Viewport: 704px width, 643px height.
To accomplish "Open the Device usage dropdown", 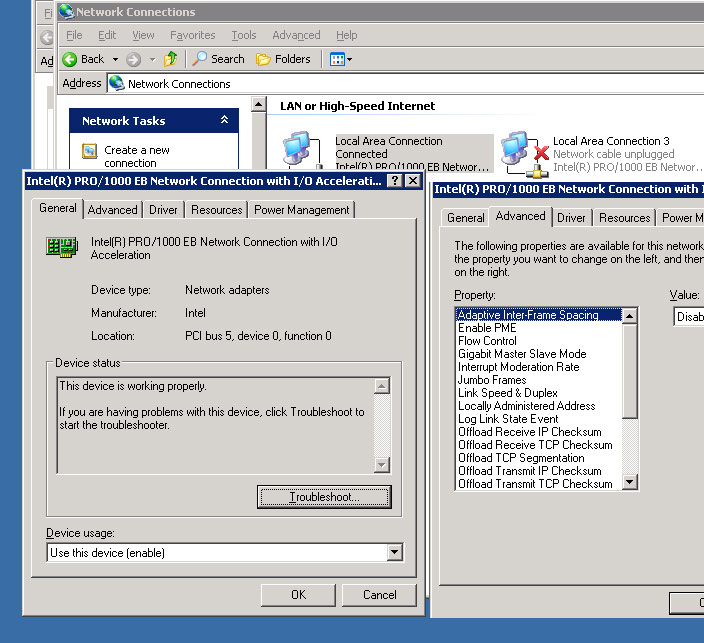I will pyautogui.click(x=394, y=553).
